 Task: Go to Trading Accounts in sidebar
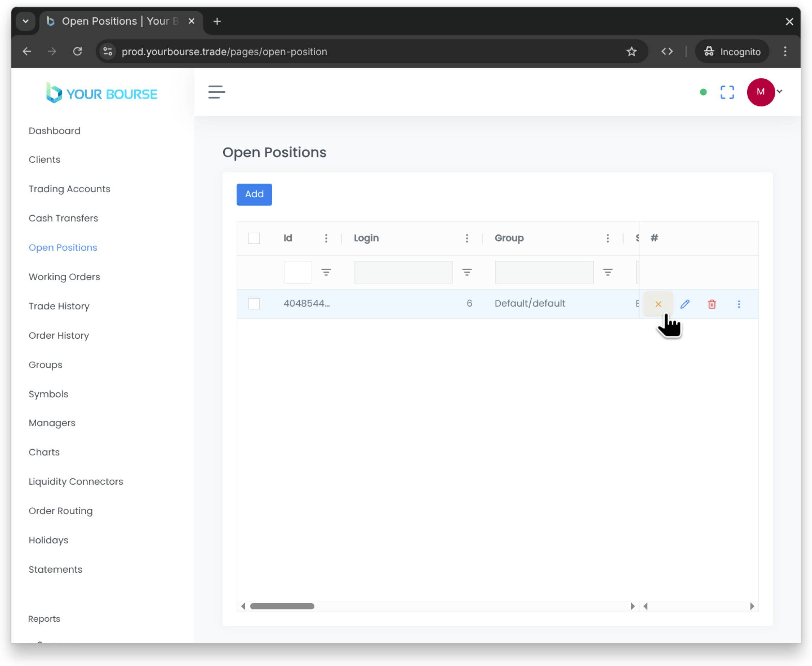coord(69,189)
